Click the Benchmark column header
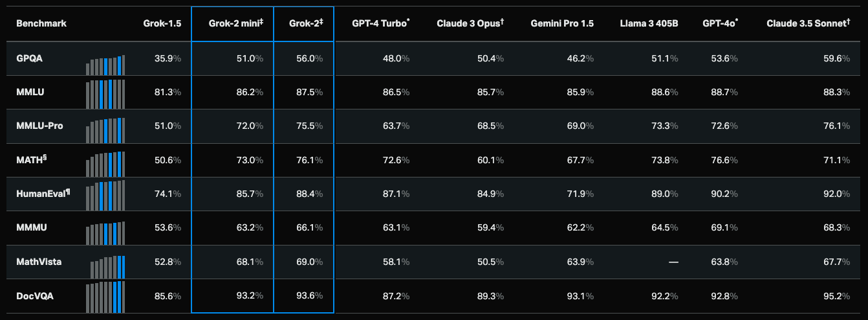This screenshot has height=320, width=868. (41, 24)
